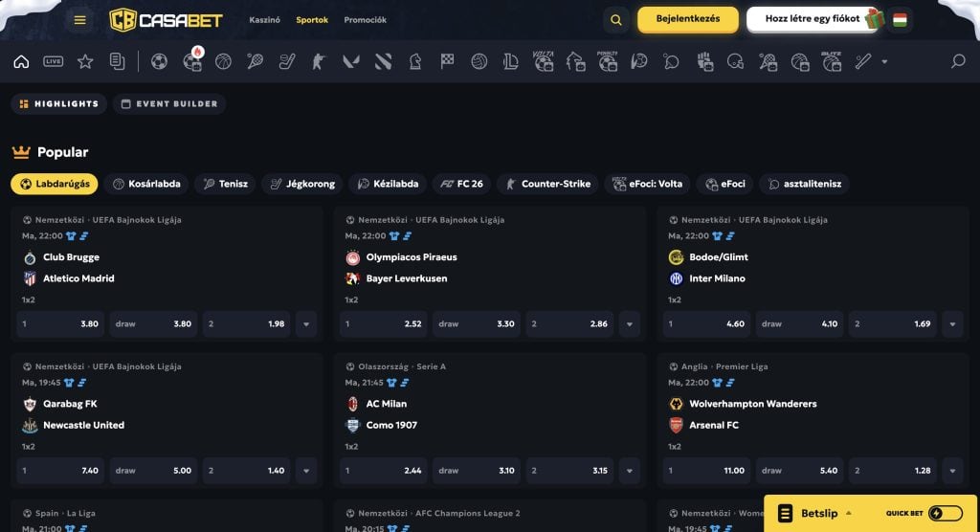Open the home icon in sports bar
This screenshot has height=532, width=980.
21,61
